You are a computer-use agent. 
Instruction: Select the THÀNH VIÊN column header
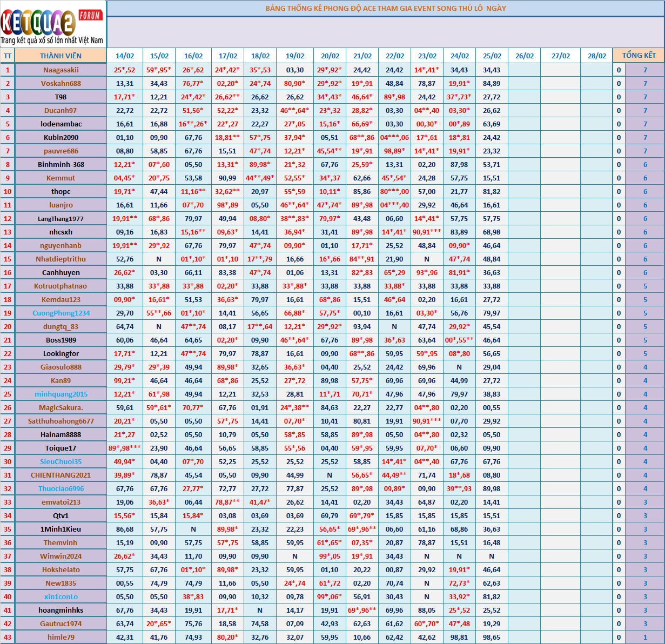click(61, 56)
